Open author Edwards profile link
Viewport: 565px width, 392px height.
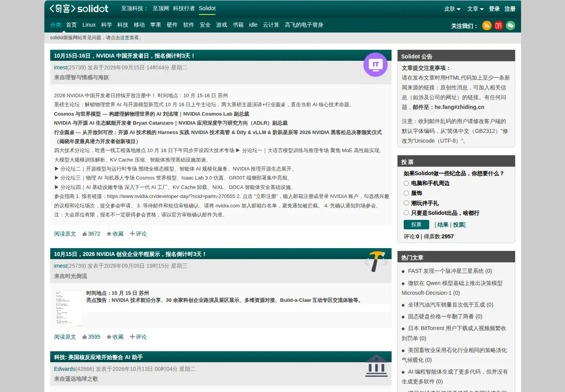65,369
